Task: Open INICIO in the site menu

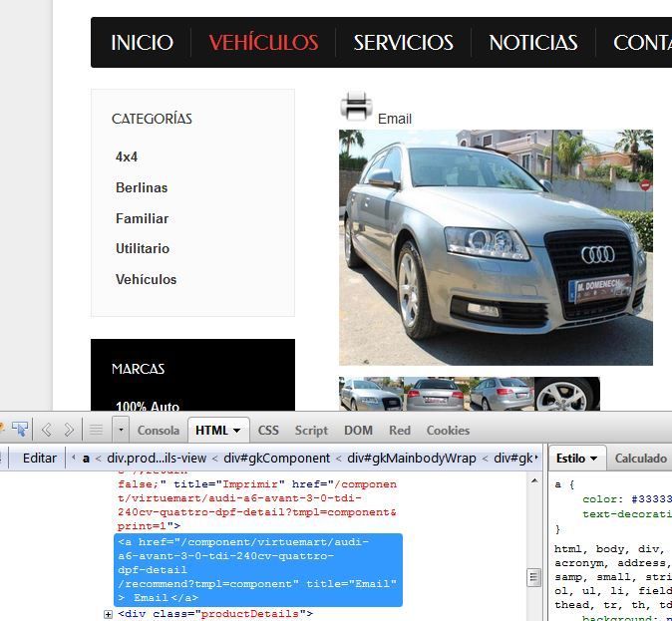Action: (142, 43)
